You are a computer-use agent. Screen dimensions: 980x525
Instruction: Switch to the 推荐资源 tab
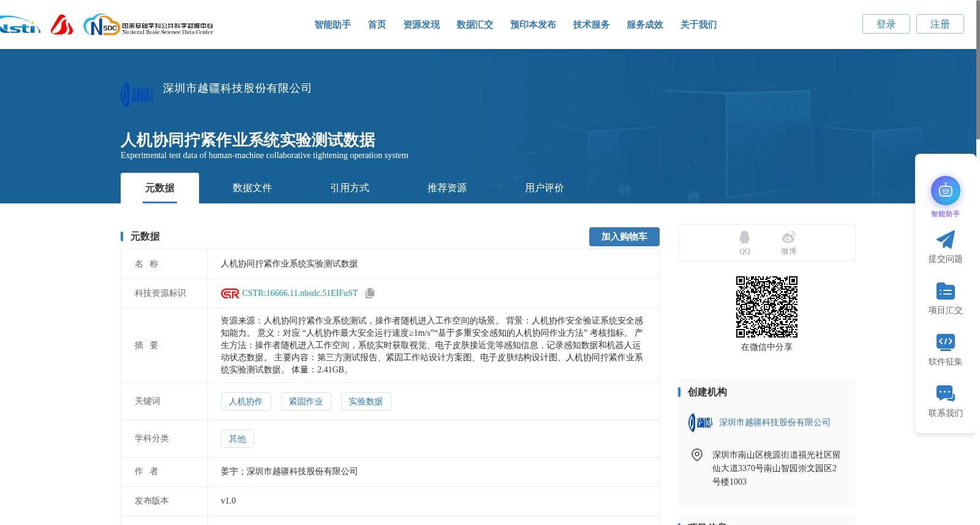coord(447,188)
